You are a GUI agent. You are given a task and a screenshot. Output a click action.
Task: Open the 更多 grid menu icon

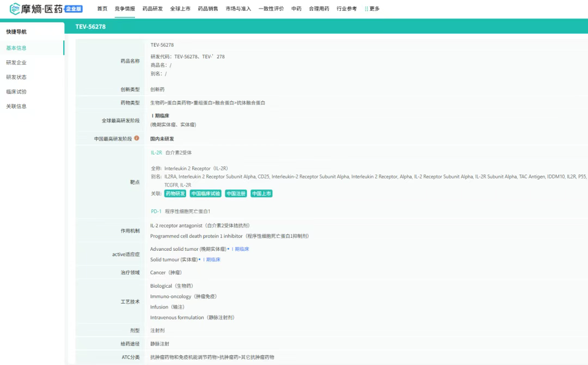pyautogui.click(x=366, y=9)
